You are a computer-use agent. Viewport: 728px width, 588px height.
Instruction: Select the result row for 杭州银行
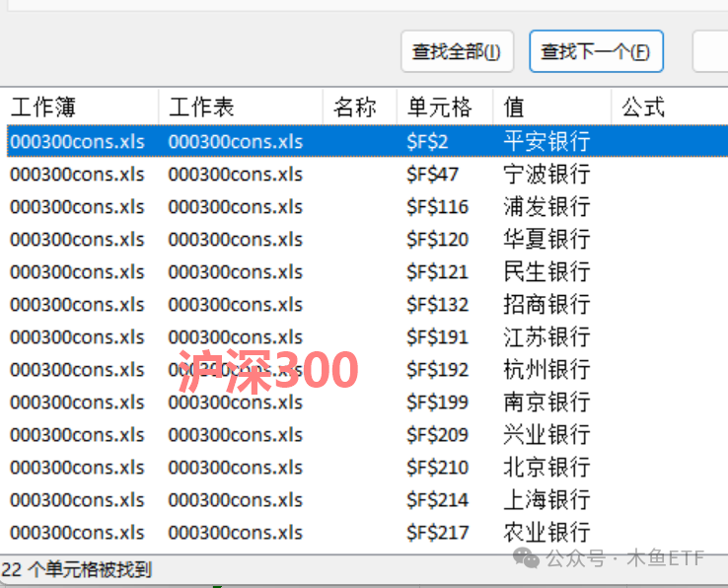[367, 370]
